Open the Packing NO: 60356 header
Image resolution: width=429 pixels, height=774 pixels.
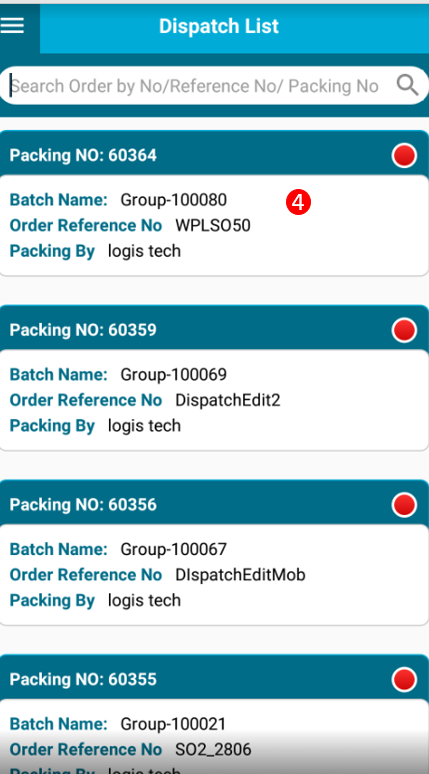[214, 503]
